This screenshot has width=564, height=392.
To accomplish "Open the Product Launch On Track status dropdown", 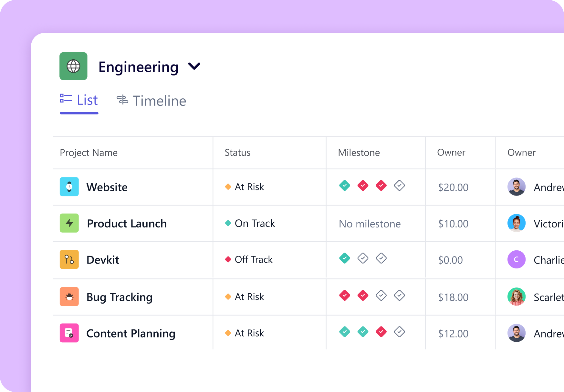I will [250, 223].
